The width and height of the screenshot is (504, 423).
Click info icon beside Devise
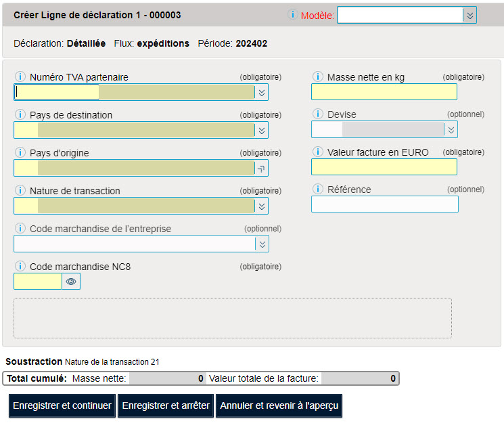(317, 114)
